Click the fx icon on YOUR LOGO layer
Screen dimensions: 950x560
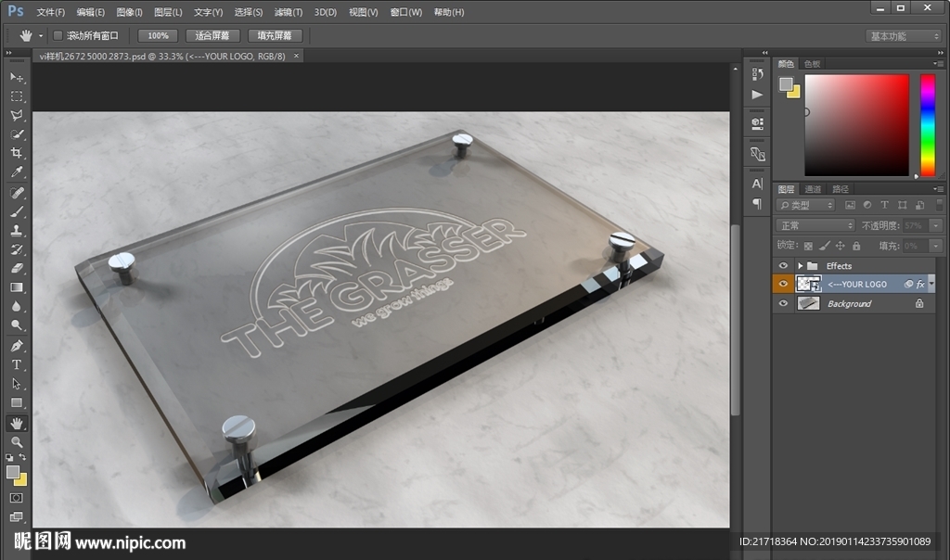920,284
